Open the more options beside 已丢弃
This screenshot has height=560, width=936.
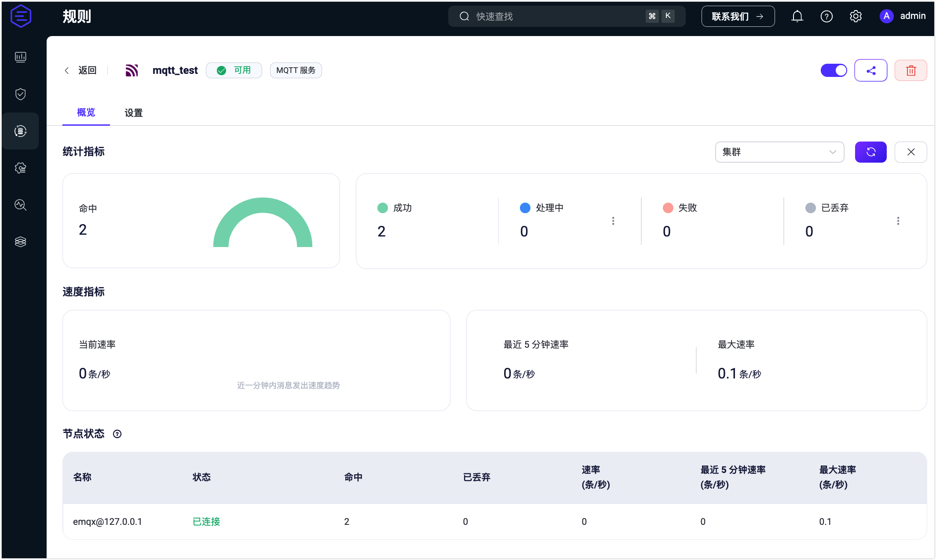tap(898, 221)
